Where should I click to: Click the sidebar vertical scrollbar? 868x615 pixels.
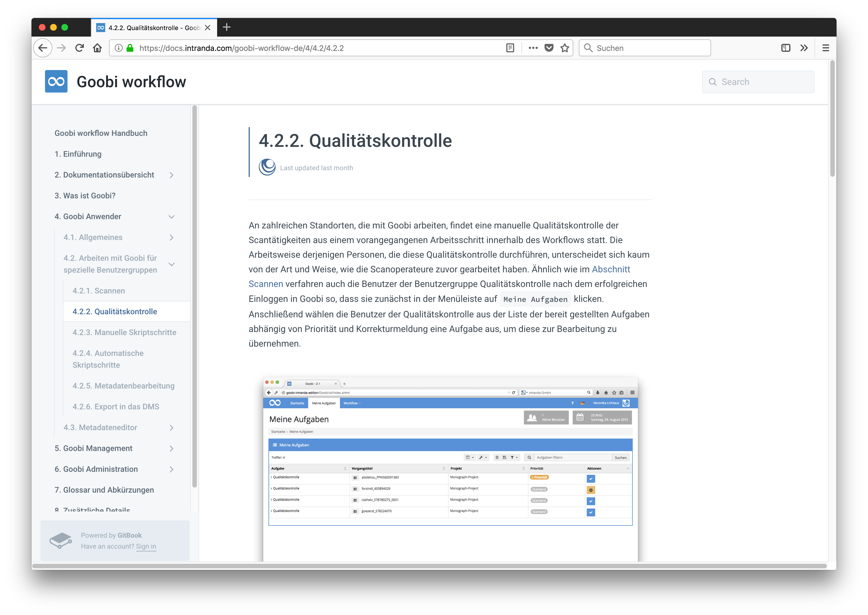click(195, 296)
